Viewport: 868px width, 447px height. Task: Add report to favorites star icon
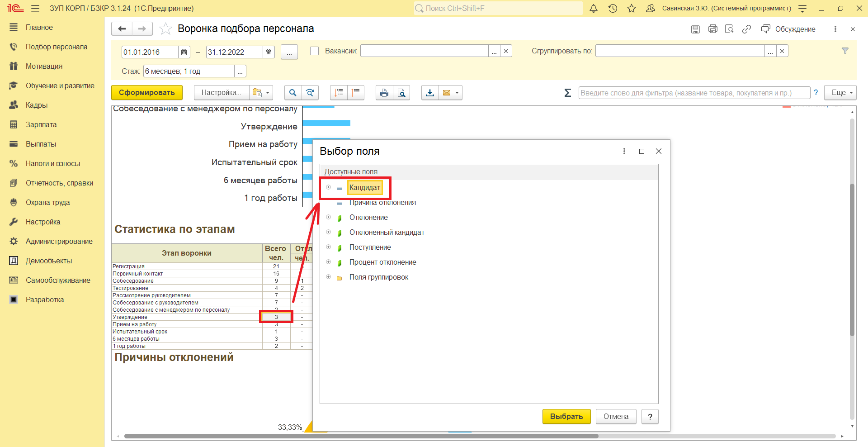(166, 29)
